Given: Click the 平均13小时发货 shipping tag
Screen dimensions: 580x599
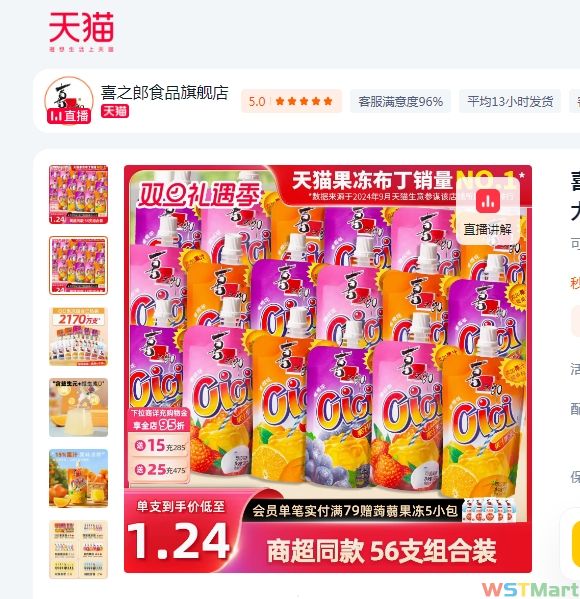Looking at the screenshot, I should coord(510,102).
